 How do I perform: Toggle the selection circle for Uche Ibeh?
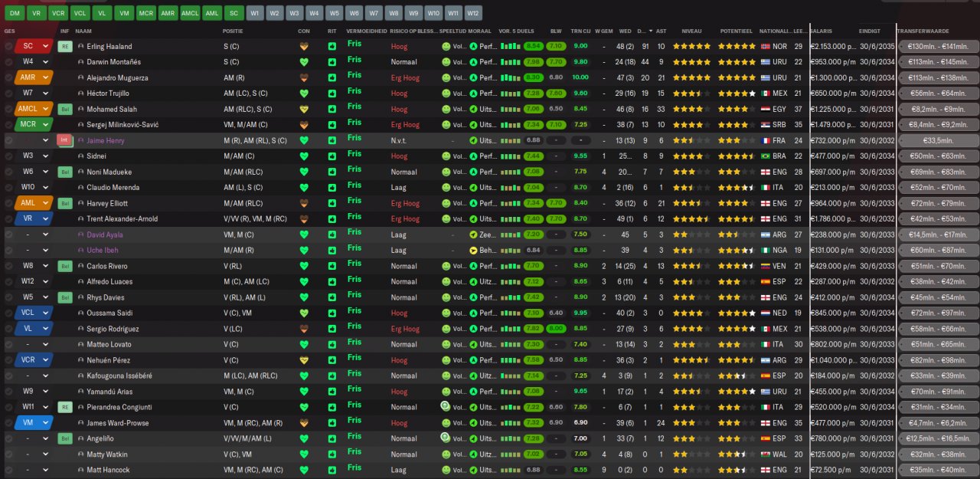point(8,250)
